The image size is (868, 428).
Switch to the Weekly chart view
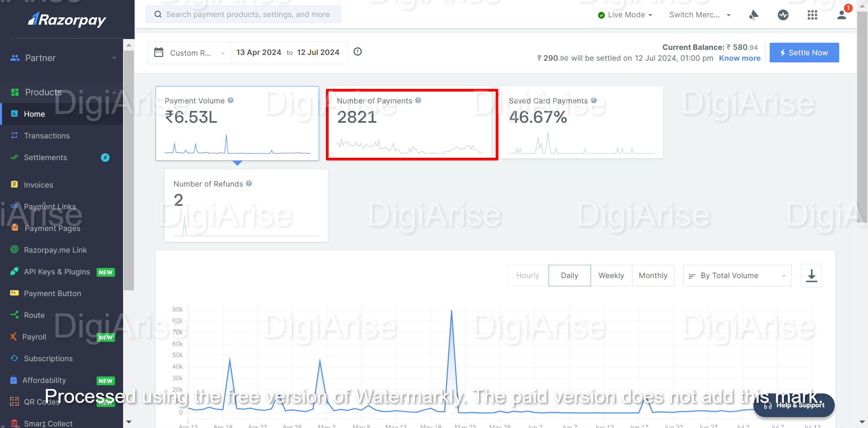(611, 275)
